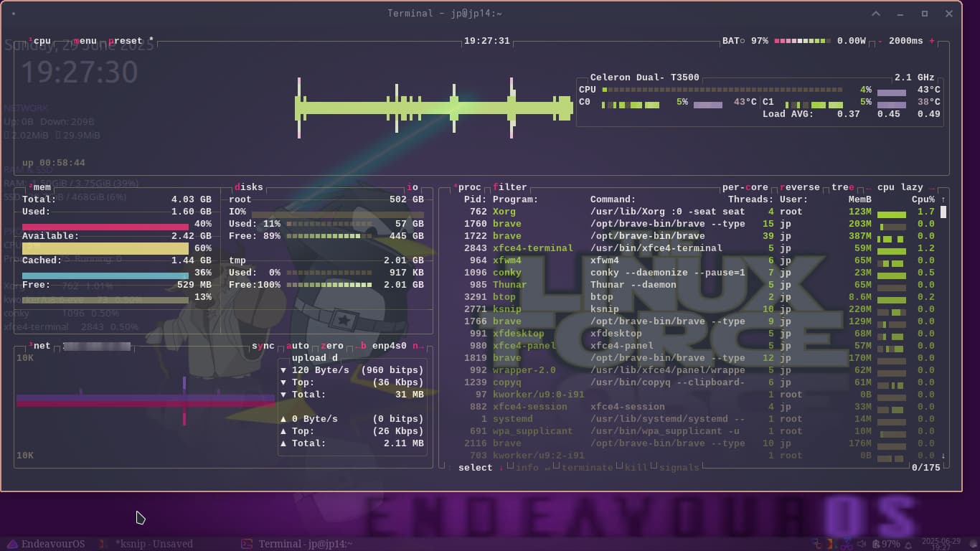This screenshot has height=551, width=980.
Task: Decrease update interval with the minus sign
Action: tap(880, 41)
